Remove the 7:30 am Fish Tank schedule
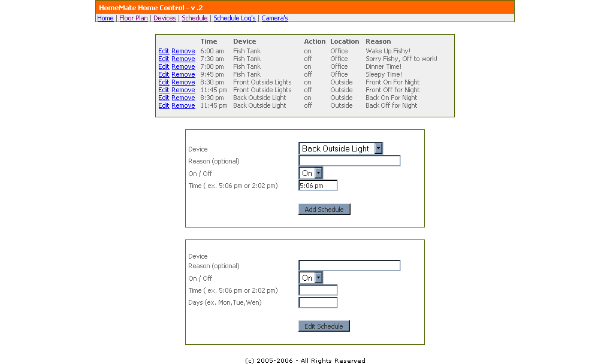610x364 pixels. point(183,59)
